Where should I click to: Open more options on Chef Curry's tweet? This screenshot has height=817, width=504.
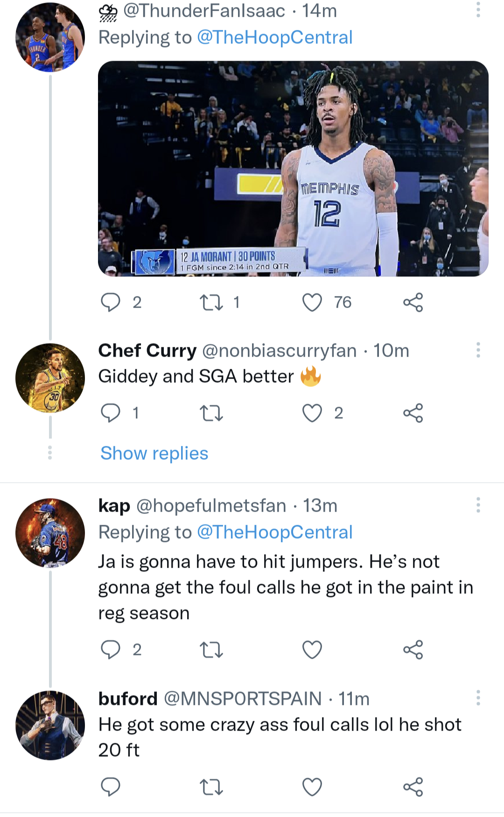point(478,350)
